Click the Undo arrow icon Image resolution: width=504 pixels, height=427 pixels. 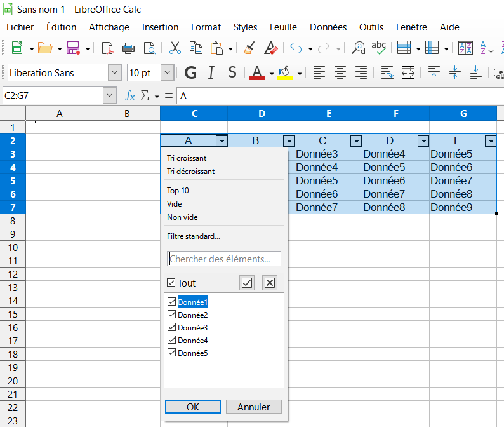[296, 48]
